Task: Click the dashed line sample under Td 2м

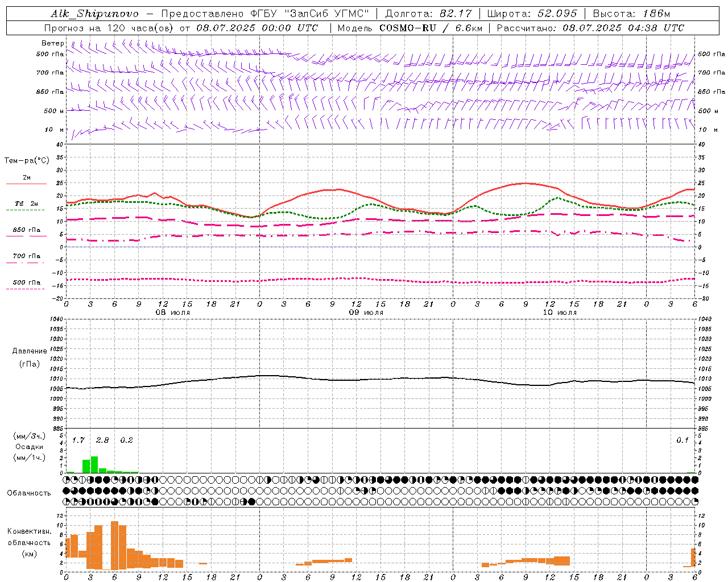Action: [x=26, y=210]
